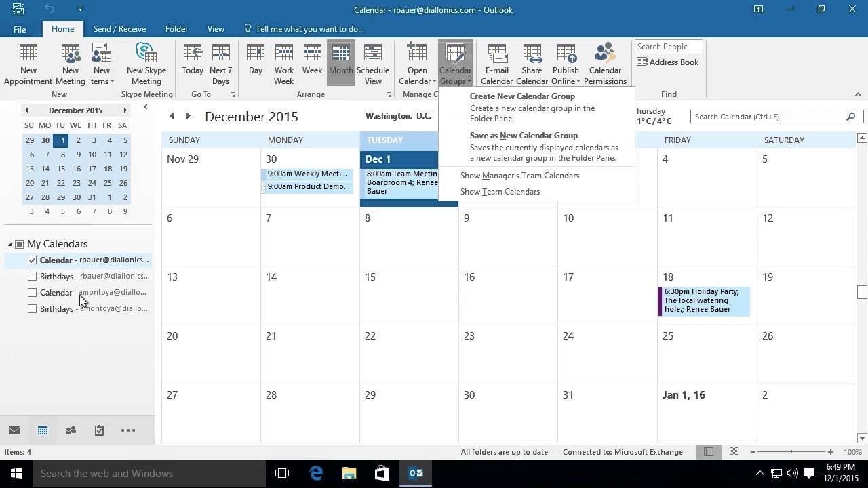Switch to Day view
This screenshot has height=488, width=868.
click(x=256, y=64)
